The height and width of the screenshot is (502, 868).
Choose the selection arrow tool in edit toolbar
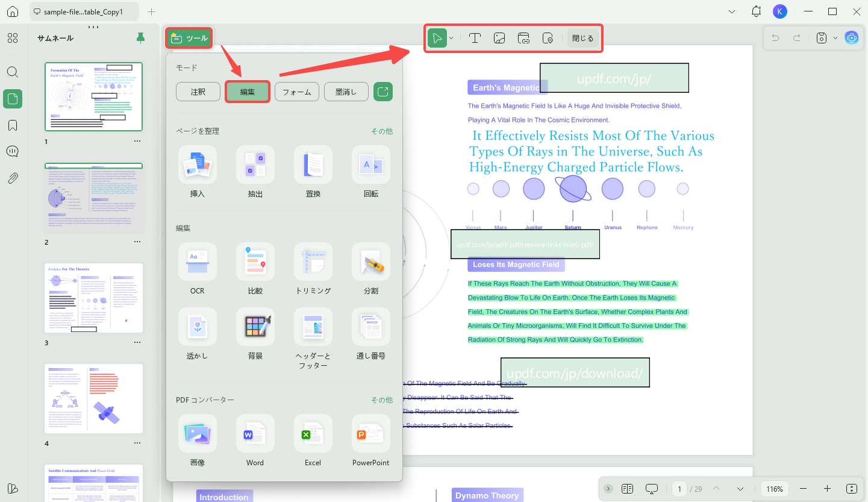(437, 38)
